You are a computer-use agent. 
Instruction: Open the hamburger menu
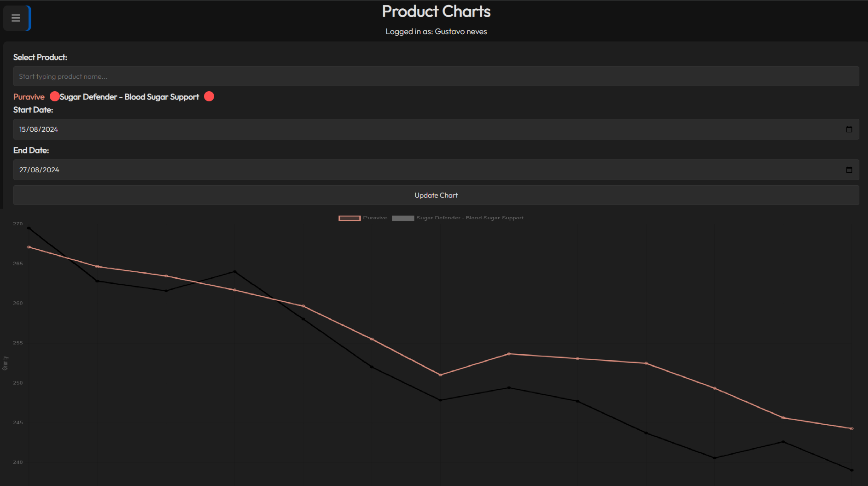(x=16, y=18)
